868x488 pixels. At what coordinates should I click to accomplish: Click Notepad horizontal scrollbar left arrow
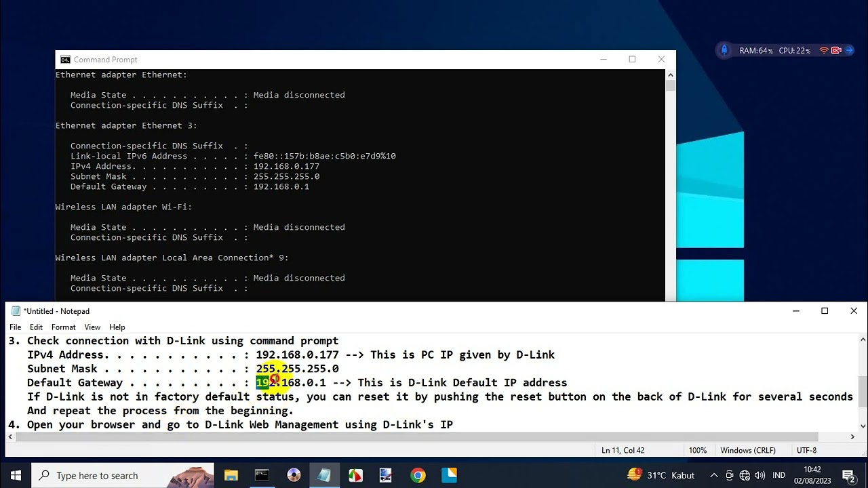click(x=10, y=437)
